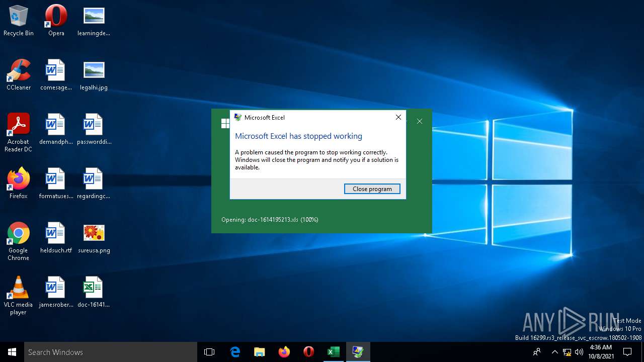Open the Action Center notifications icon
The image size is (644, 362).
[x=627, y=352]
